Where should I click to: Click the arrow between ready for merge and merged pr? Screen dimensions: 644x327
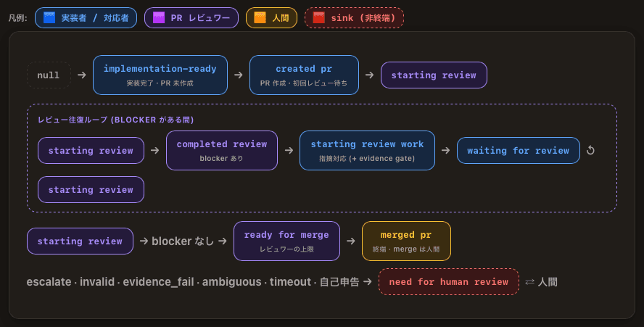pos(351,241)
